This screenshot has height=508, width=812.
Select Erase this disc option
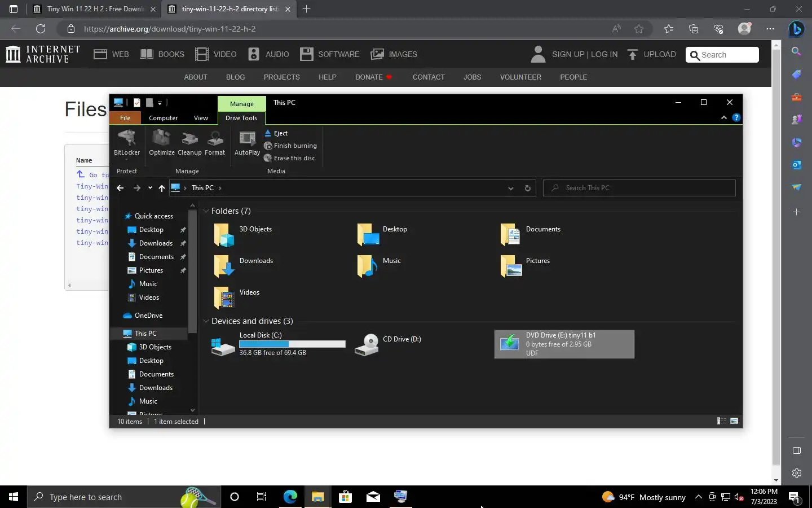pyautogui.click(x=289, y=158)
